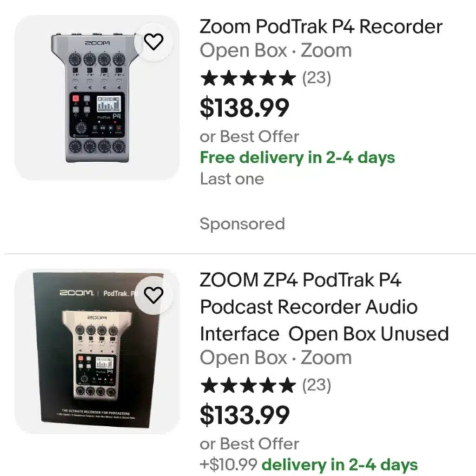Click the Free delivery in 2-4 days link
476x476 pixels.
point(297,158)
